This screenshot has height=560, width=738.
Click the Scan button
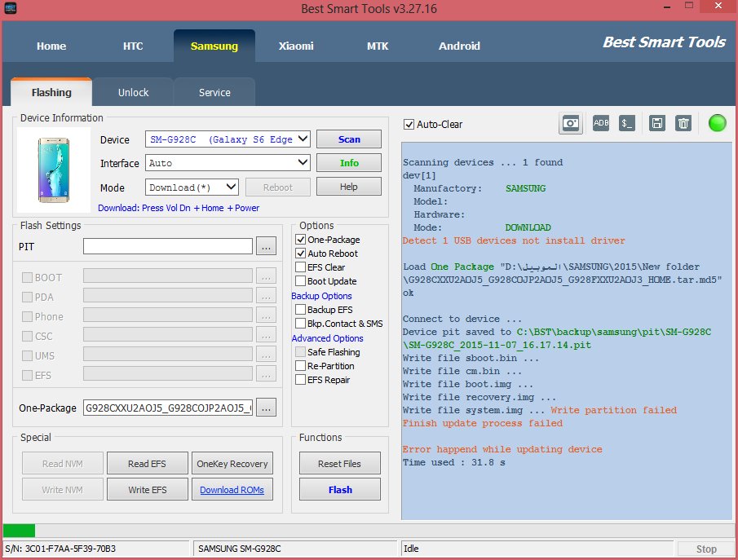pyautogui.click(x=349, y=139)
